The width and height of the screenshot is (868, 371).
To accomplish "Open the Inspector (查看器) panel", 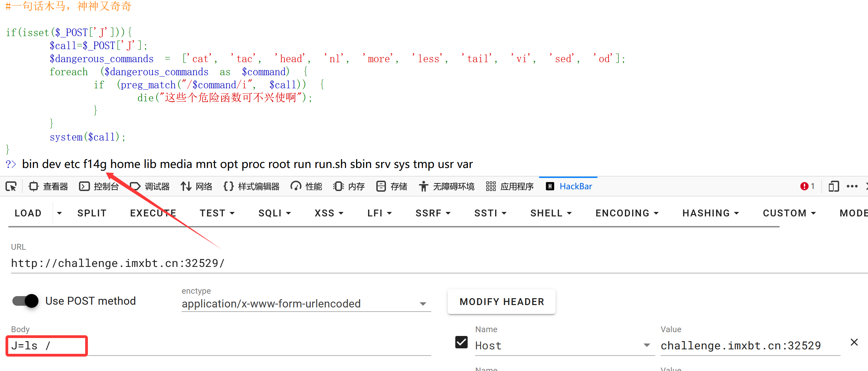I will 48,187.
